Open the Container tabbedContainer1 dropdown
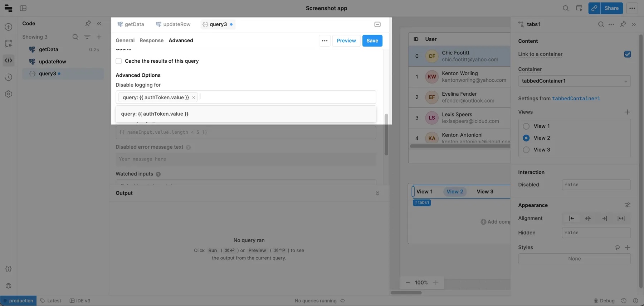Image resolution: width=644 pixels, height=306 pixels. (x=574, y=81)
